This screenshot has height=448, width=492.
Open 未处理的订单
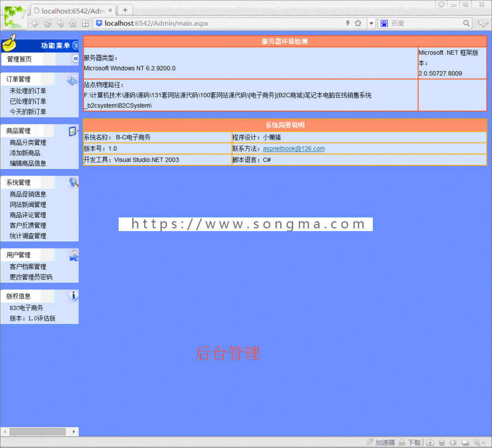tap(28, 91)
